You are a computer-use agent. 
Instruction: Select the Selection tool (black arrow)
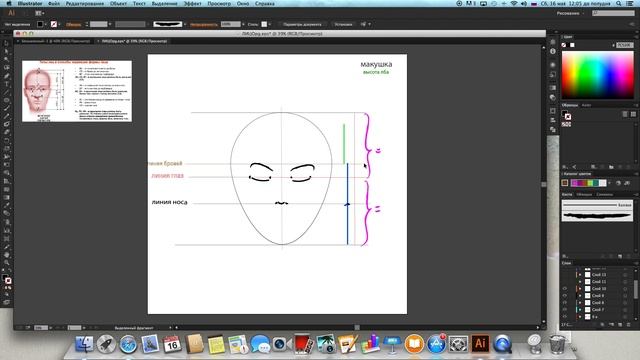click(x=6, y=43)
